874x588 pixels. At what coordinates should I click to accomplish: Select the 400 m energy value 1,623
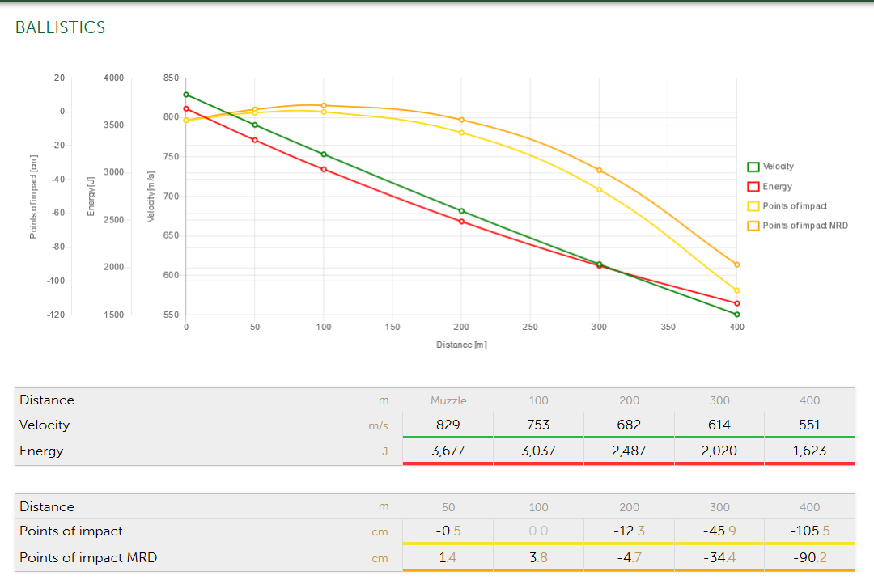click(809, 451)
